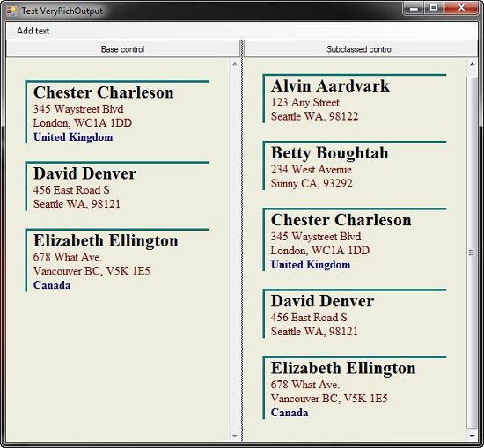
Task: Click the right pane scrollbar thumb grip
Action: click(x=472, y=253)
